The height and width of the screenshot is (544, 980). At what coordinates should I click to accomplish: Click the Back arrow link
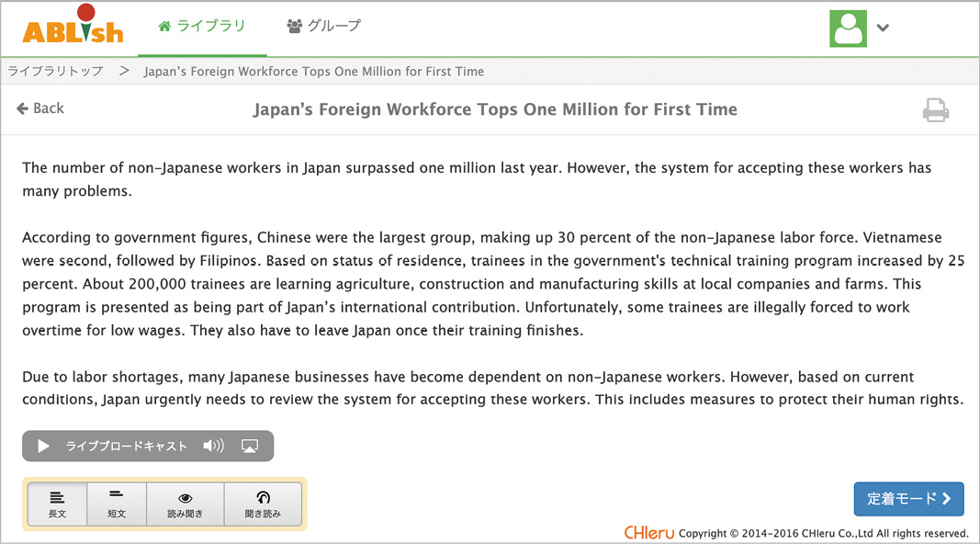coord(40,108)
